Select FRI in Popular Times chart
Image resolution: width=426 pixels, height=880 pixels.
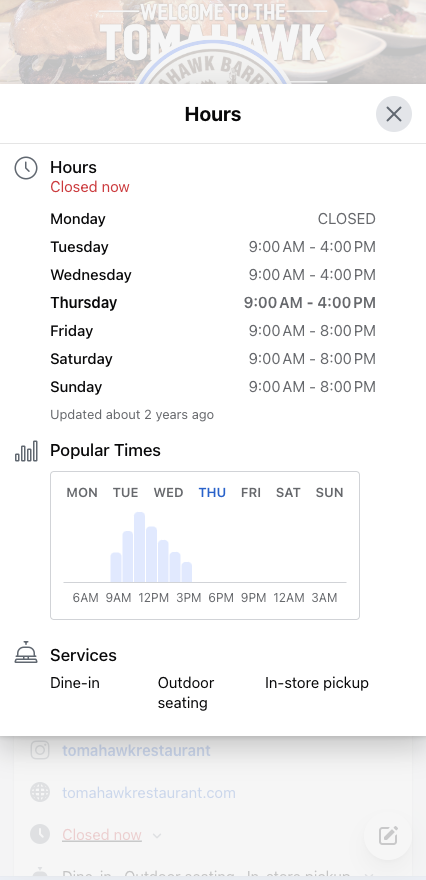tap(251, 493)
